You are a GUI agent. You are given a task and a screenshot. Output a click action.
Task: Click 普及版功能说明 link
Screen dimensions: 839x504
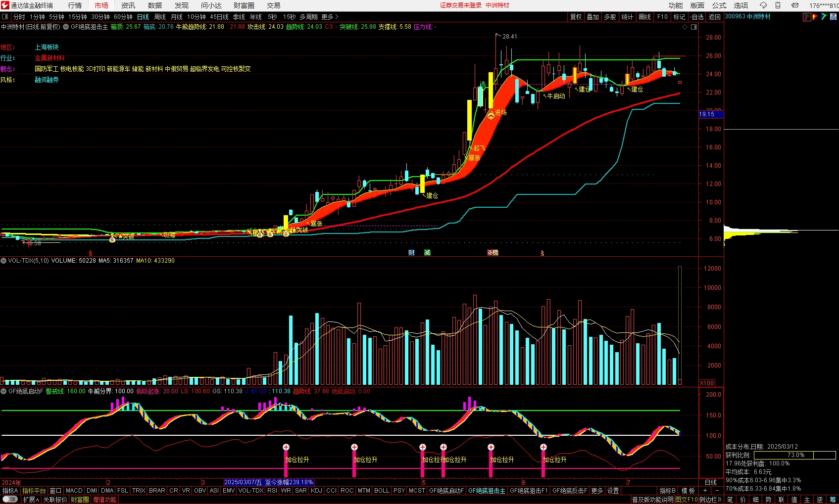(652, 500)
